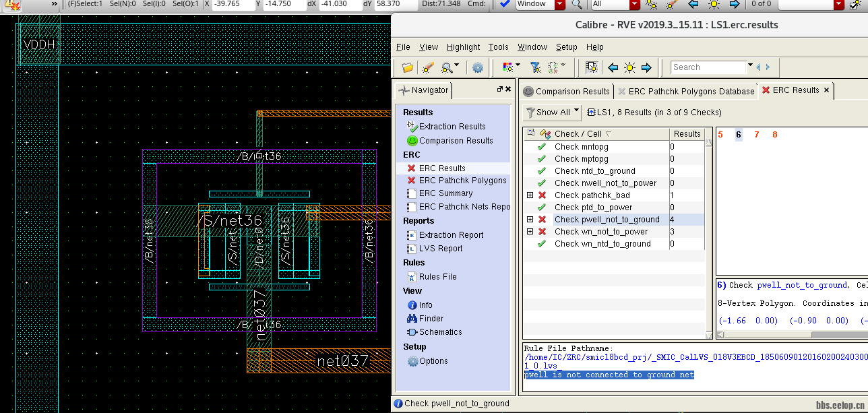This screenshot has width=868, height=413.
Task: Click the magnifier zoom-highlight icon in RVE
Action: click(x=447, y=67)
